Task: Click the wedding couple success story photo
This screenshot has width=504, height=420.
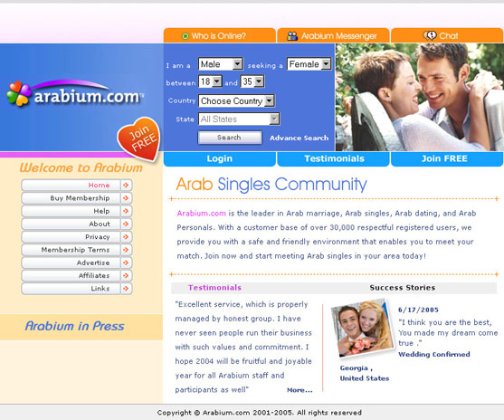Action: pyautogui.click(x=362, y=328)
